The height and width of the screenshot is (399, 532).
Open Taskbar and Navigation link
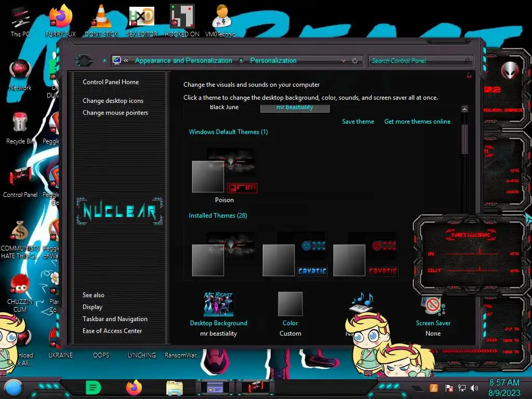pos(115,318)
